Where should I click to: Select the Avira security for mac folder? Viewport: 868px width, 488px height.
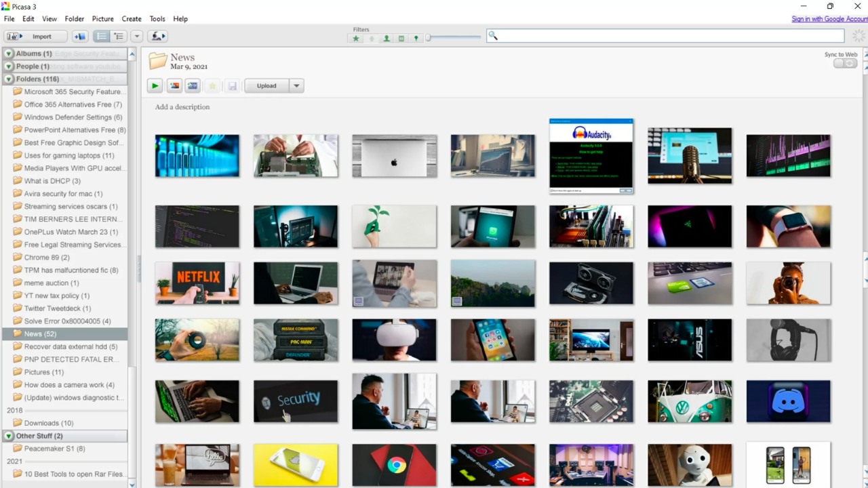tap(63, 194)
